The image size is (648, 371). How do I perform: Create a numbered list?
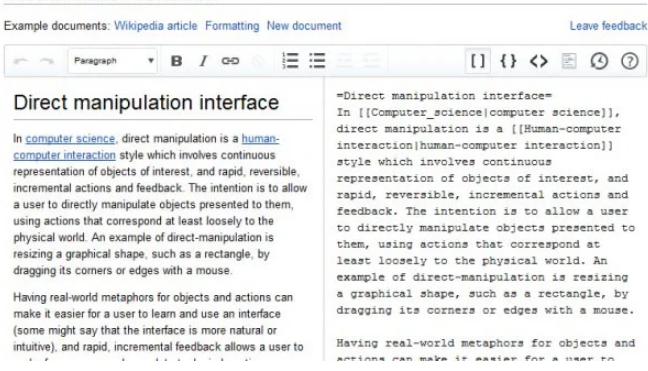[x=290, y=61]
